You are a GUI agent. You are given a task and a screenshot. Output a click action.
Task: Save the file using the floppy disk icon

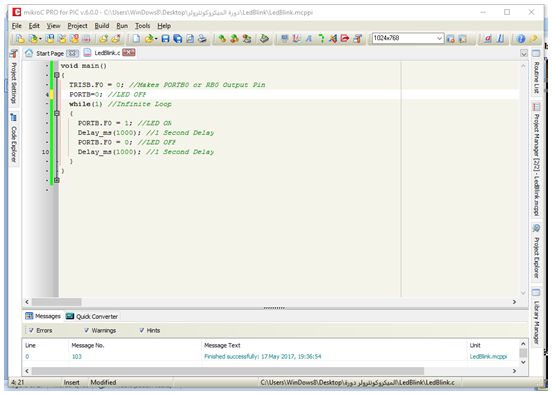[165, 38]
